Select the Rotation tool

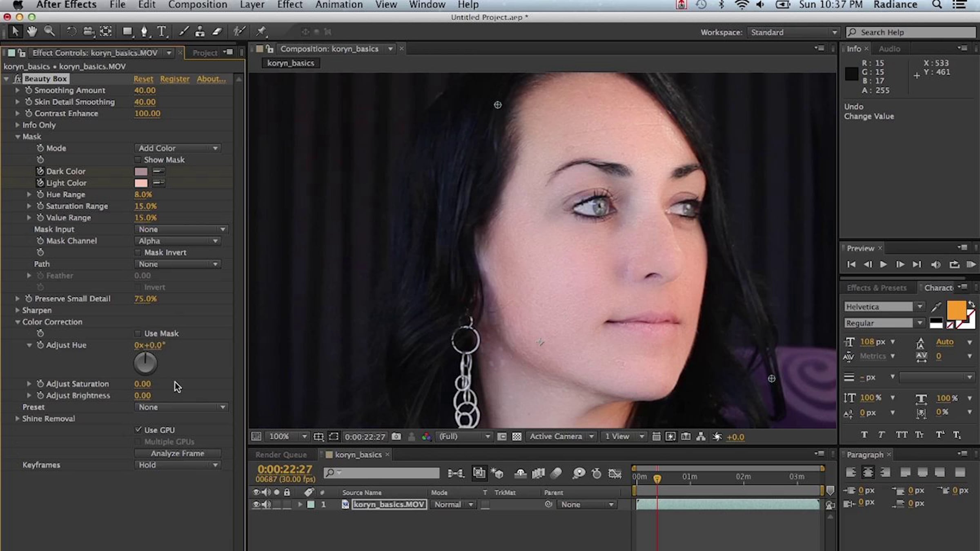(71, 31)
